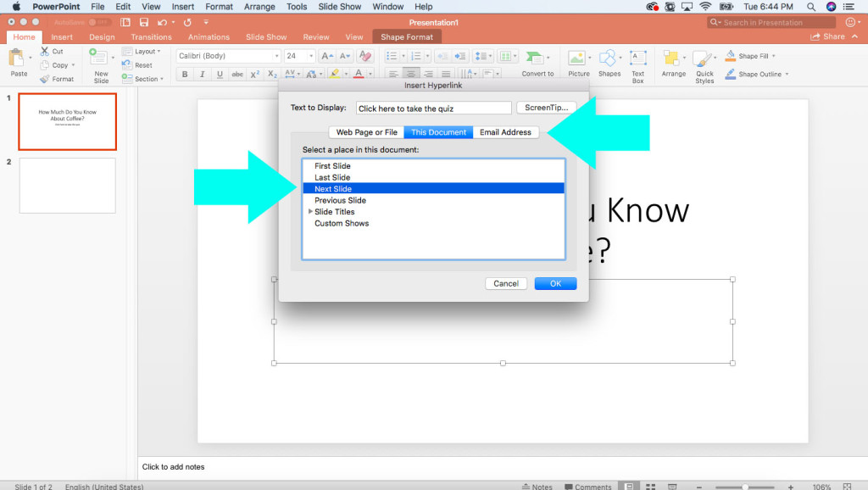
Task: Save the presentation with the disk icon
Action: (x=144, y=22)
